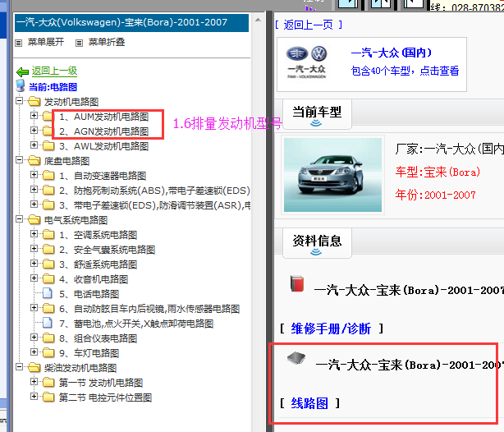Screen dimensions: 504x432
Task: Click folder icon for 空调系统电路图
Action: coord(48,235)
